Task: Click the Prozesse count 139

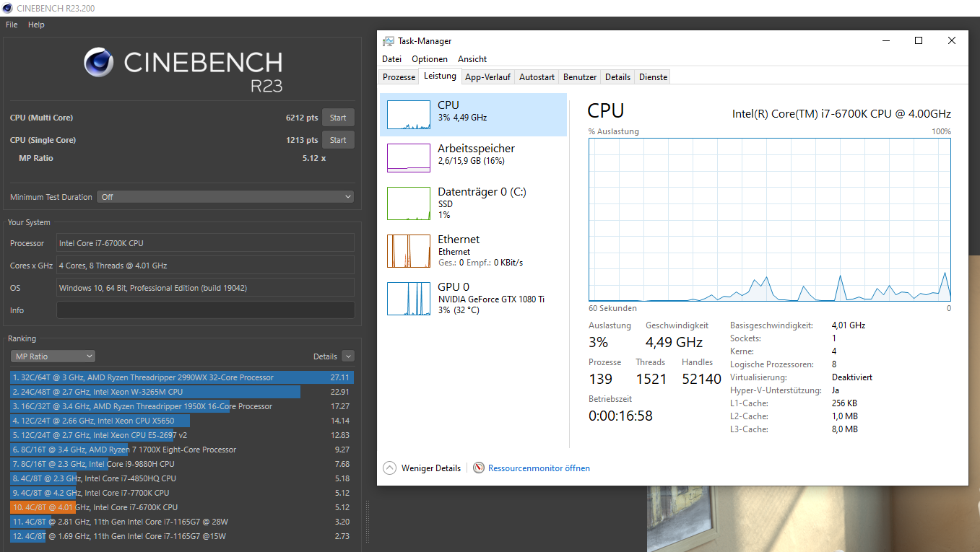Action: (x=600, y=379)
